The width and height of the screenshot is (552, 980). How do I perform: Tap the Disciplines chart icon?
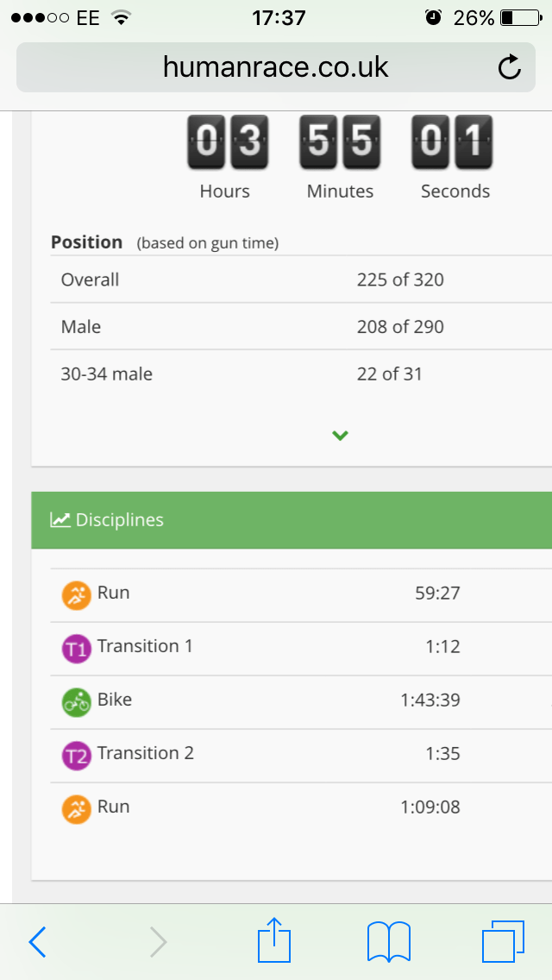point(60,520)
